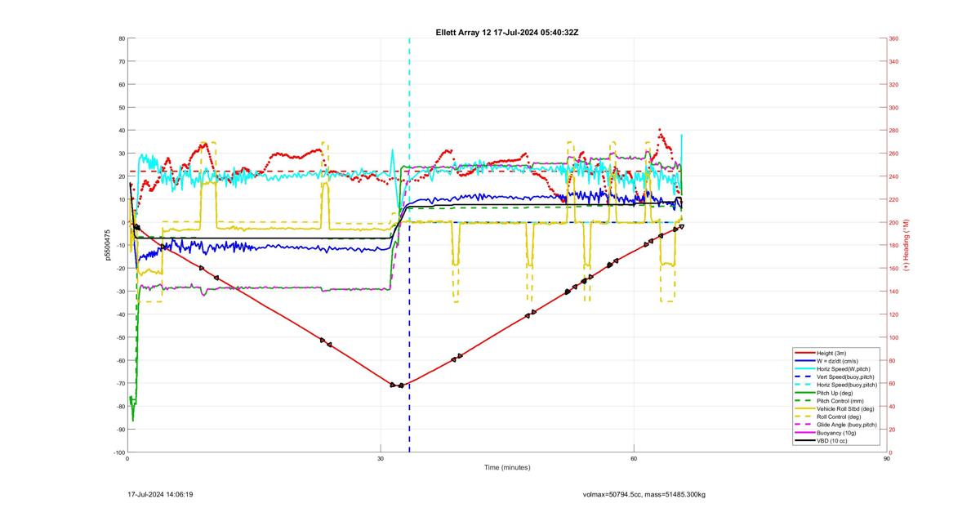Click the left y-axis tick label '-100'

click(x=119, y=452)
